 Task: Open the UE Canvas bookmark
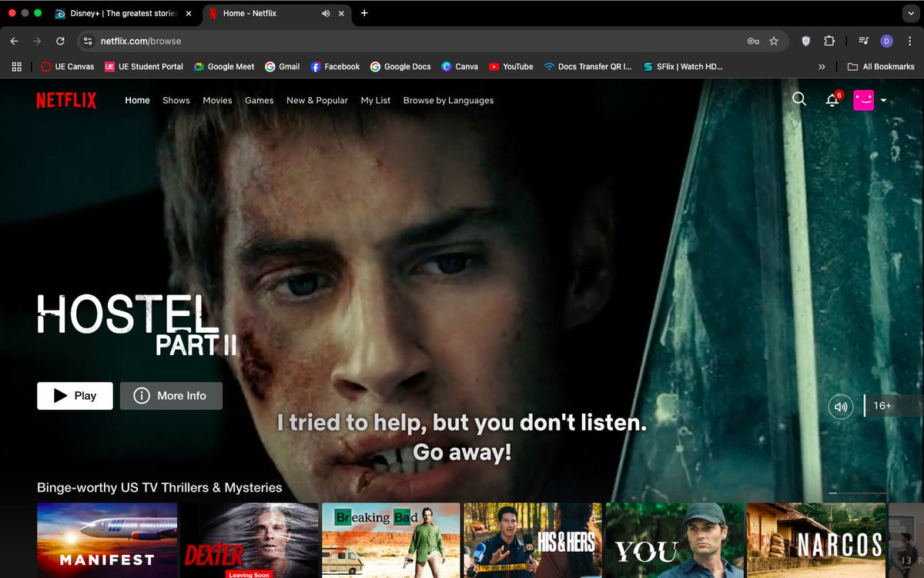(68, 67)
